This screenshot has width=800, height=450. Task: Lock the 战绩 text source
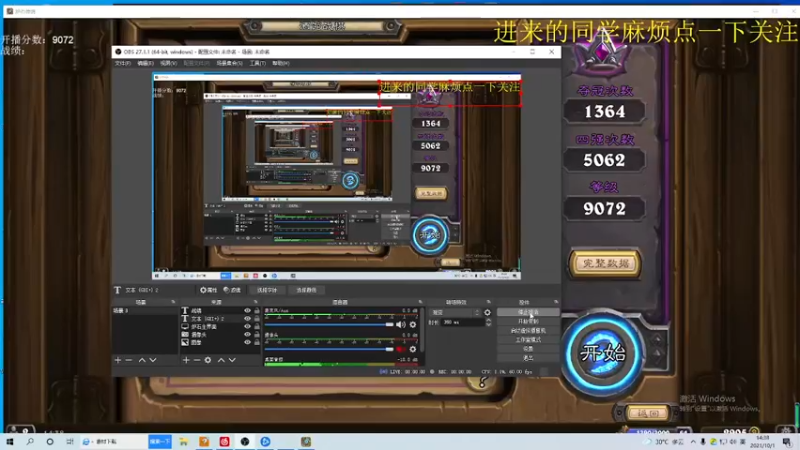coord(257,310)
